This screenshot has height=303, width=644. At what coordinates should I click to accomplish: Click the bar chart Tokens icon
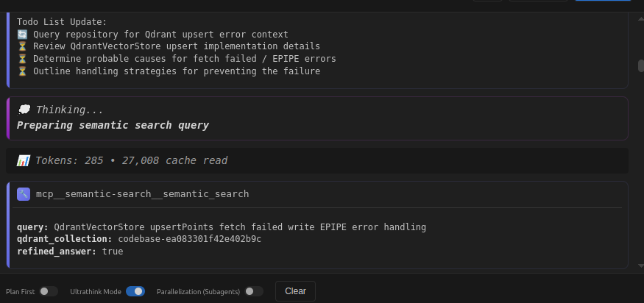pyautogui.click(x=23, y=160)
